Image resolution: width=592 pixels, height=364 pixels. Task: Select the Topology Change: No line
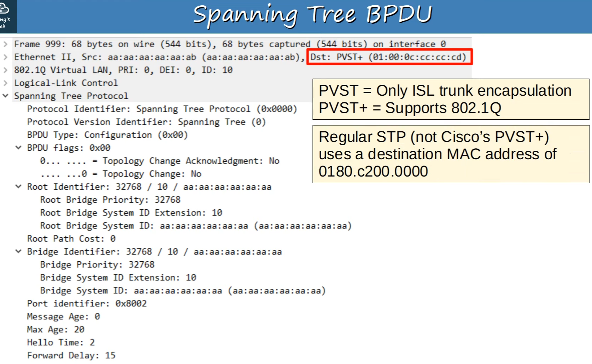click(x=121, y=174)
